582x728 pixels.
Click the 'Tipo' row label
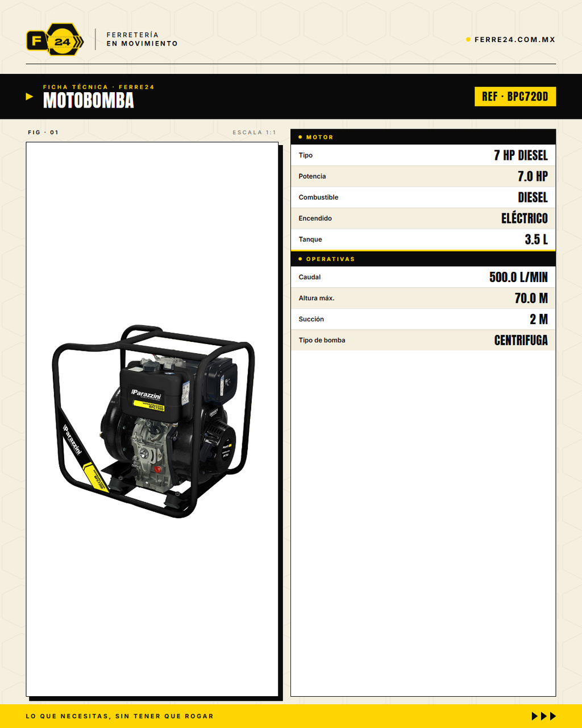(306, 155)
